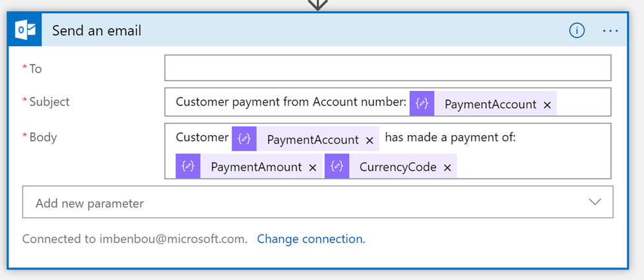Click the Body text 'has made a payment of:'
This screenshot has width=644, height=280.
coord(449,138)
